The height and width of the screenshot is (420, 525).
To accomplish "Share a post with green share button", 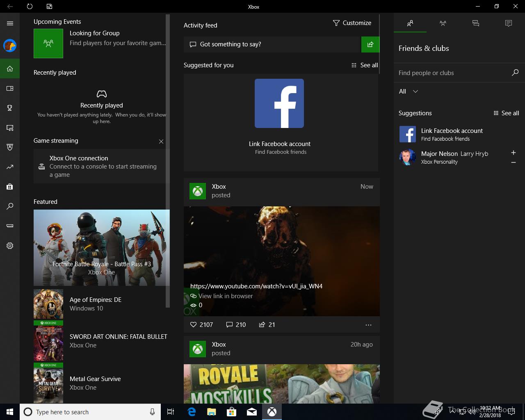I will pos(370,44).
